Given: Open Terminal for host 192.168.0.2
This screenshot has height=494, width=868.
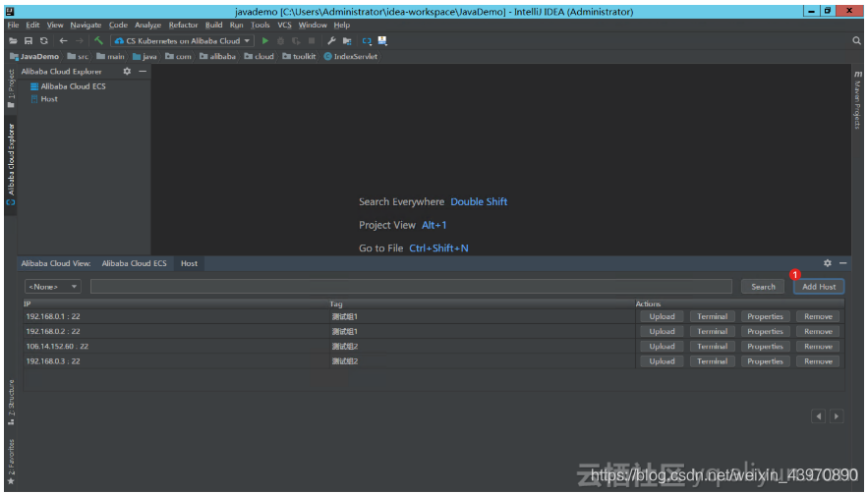Looking at the screenshot, I should [x=712, y=331].
